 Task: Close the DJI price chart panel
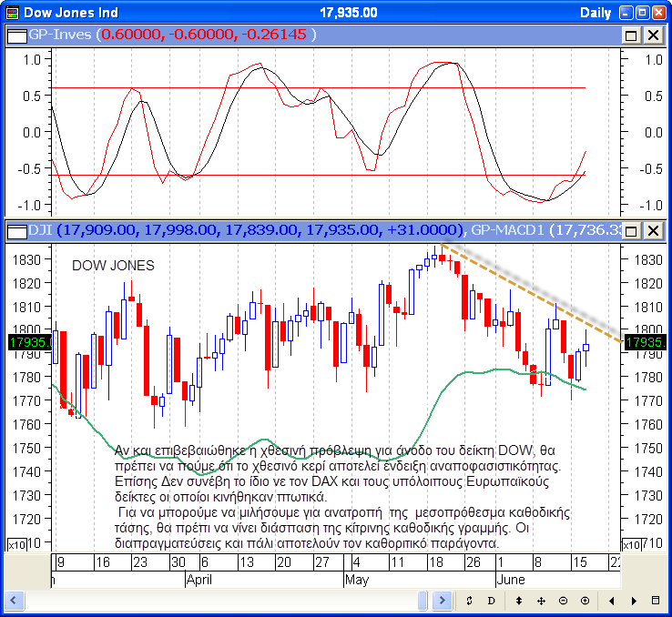[x=653, y=231]
